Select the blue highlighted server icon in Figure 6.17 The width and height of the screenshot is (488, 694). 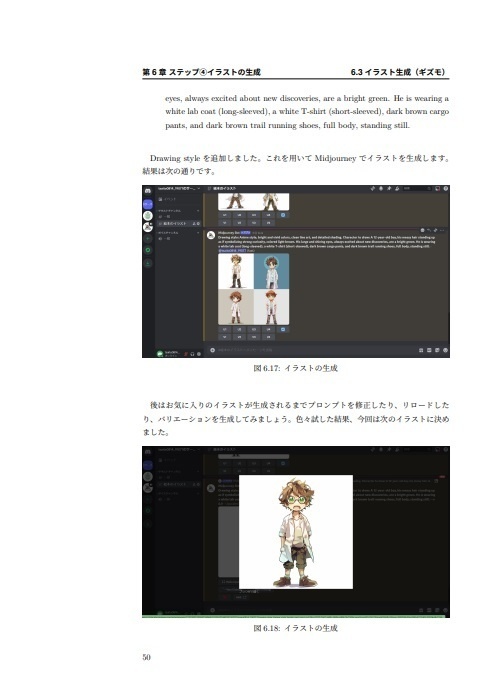point(148,204)
